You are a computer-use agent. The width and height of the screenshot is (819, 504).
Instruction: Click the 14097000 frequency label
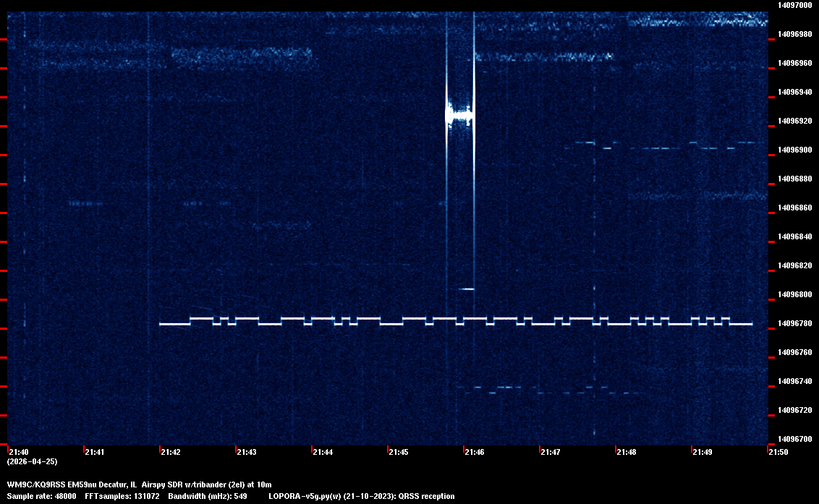click(794, 5)
